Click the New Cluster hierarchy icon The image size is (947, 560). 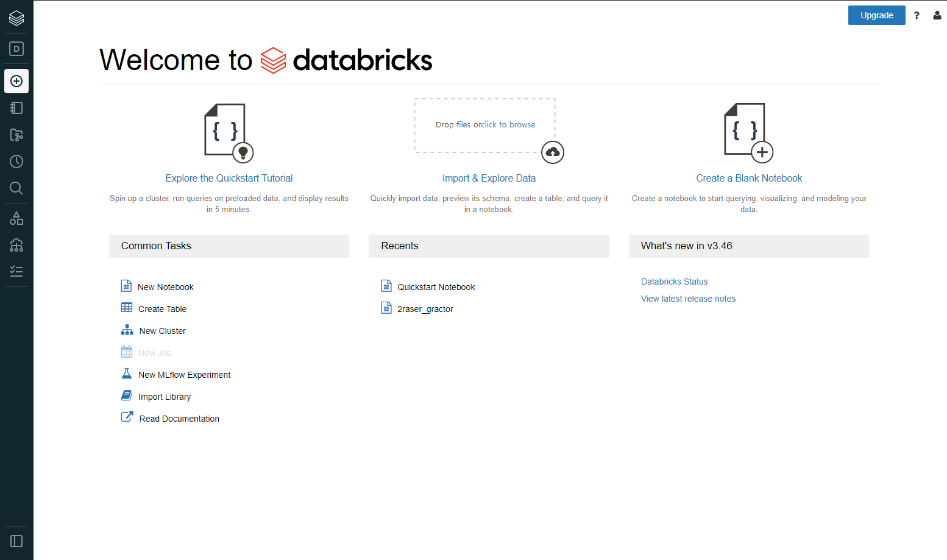[127, 330]
